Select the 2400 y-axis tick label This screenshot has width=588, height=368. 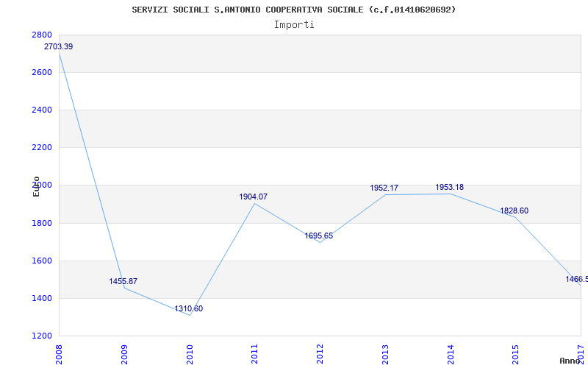[x=42, y=110]
